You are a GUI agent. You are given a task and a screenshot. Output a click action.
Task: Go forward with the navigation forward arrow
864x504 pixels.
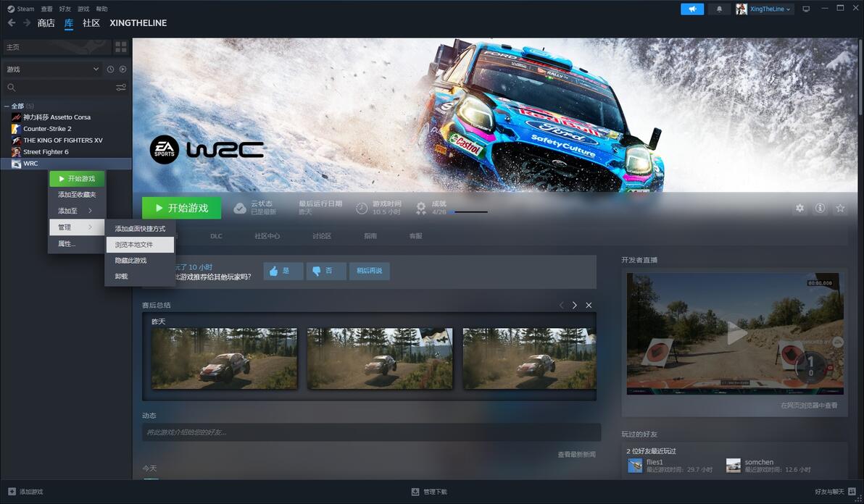pyautogui.click(x=26, y=22)
